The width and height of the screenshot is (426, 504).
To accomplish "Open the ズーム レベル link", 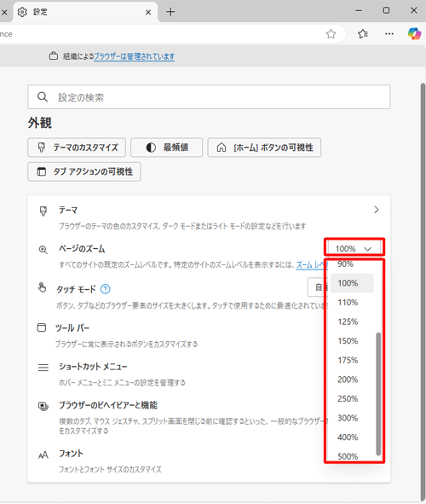I will point(311,265).
